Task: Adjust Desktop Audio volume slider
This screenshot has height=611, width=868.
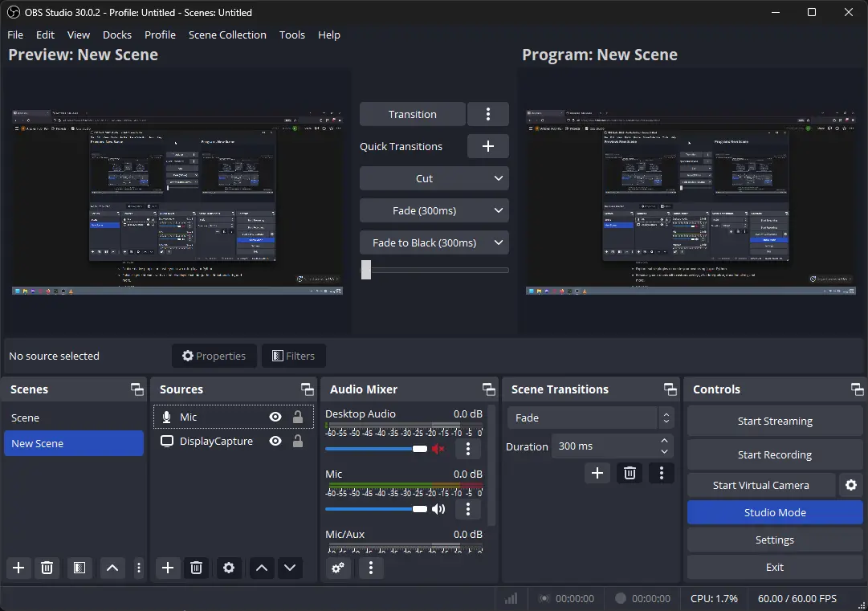Action: [x=376, y=449]
